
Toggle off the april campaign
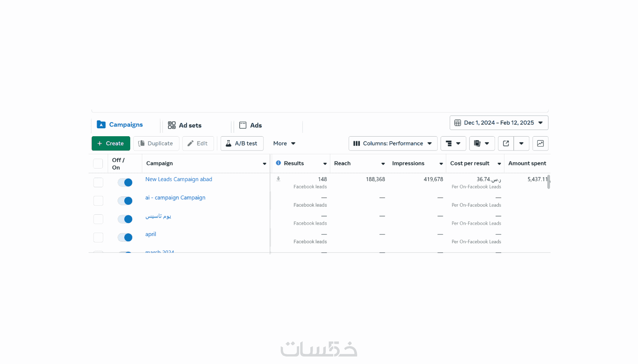pyautogui.click(x=125, y=238)
